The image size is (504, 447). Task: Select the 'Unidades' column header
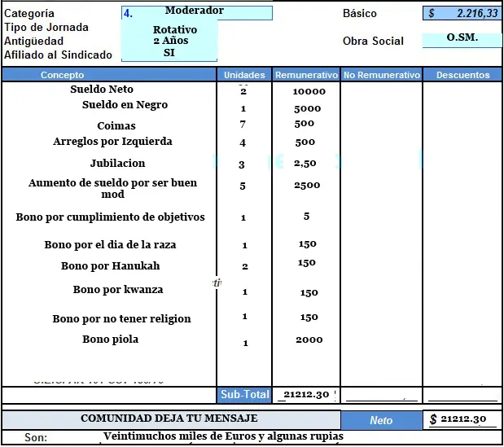[244, 75]
